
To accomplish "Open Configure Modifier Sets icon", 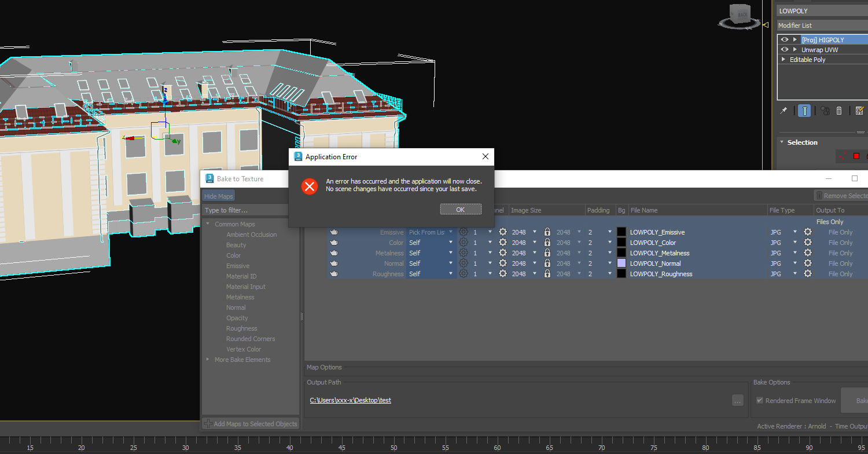I will pos(859,111).
